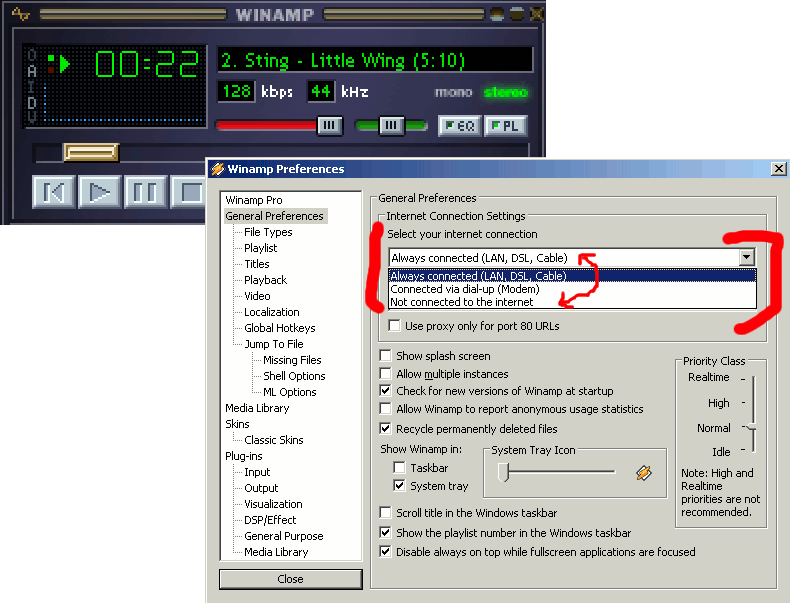Choose Always connected (LAN, DSL, Cable) option
Viewport: 790px width, 603px height.
(572, 276)
